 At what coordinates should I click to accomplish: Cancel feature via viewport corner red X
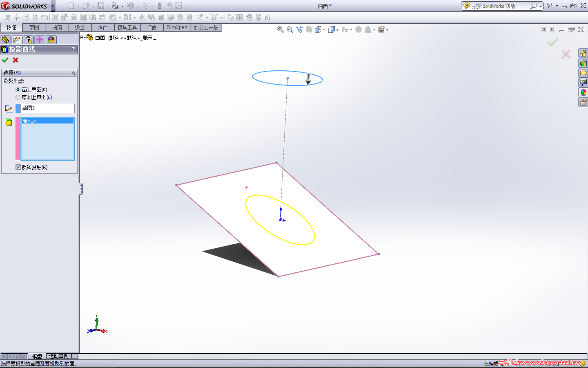[566, 54]
